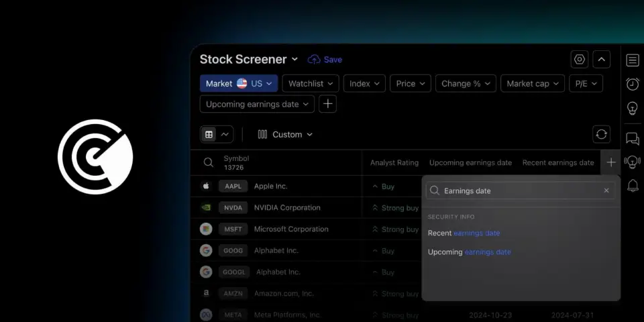Click the Meta Platforms, Inc. company name
This screenshot has height=322, width=644.
(x=288, y=315)
